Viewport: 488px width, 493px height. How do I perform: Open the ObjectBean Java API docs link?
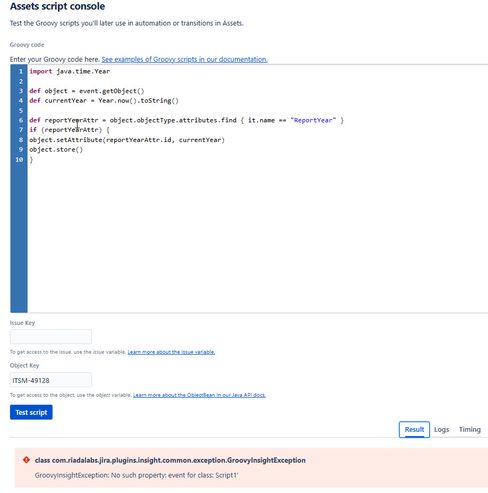(199, 395)
